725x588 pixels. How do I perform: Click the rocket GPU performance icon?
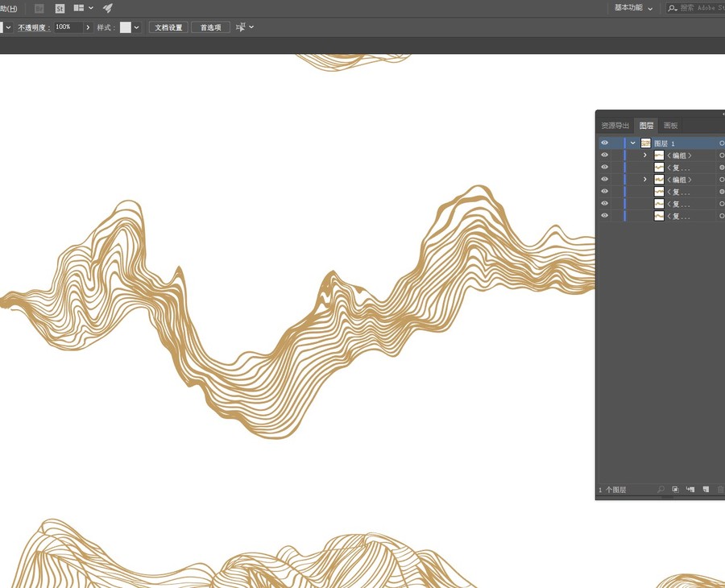coord(108,8)
